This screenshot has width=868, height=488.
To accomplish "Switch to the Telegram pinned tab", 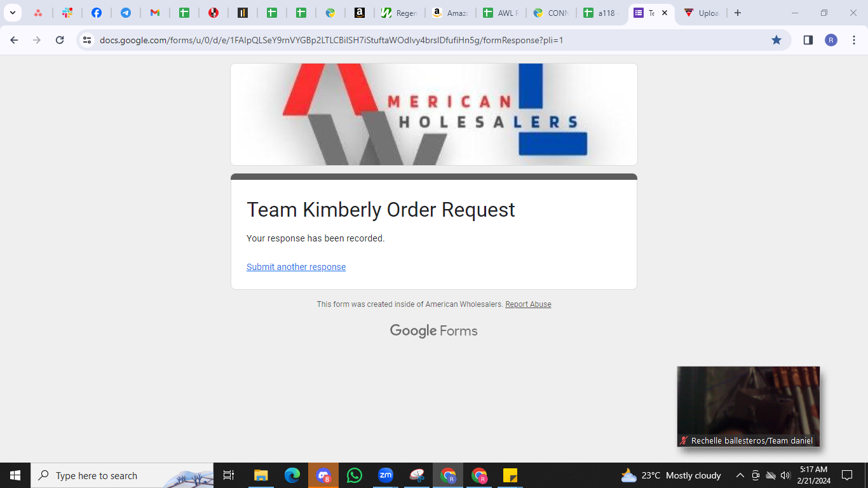I will click(x=126, y=13).
